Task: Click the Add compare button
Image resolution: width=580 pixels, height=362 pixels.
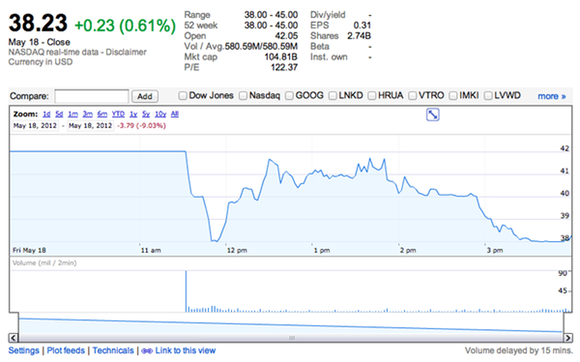Action: (x=145, y=96)
